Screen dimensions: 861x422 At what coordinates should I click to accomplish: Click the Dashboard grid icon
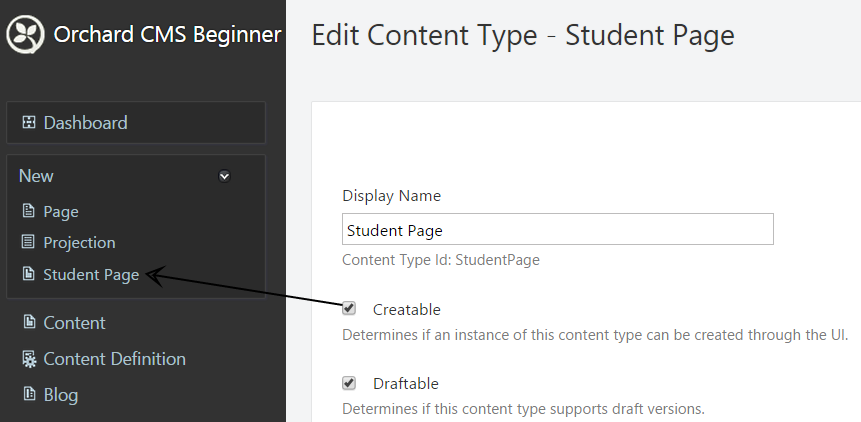(28, 122)
